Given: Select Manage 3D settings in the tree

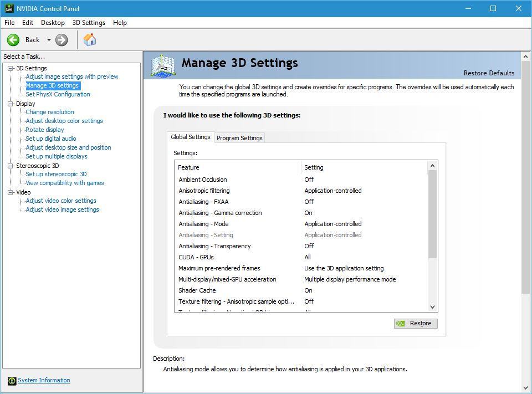Looking at the screenshot, I should (x=52, y=85).
